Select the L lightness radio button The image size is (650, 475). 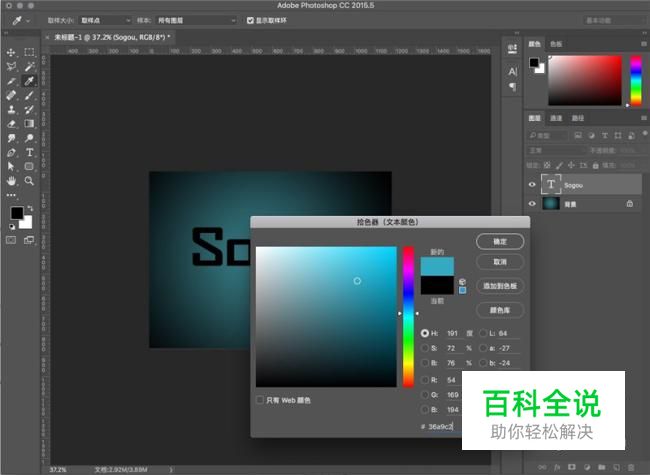click(483, 333)
